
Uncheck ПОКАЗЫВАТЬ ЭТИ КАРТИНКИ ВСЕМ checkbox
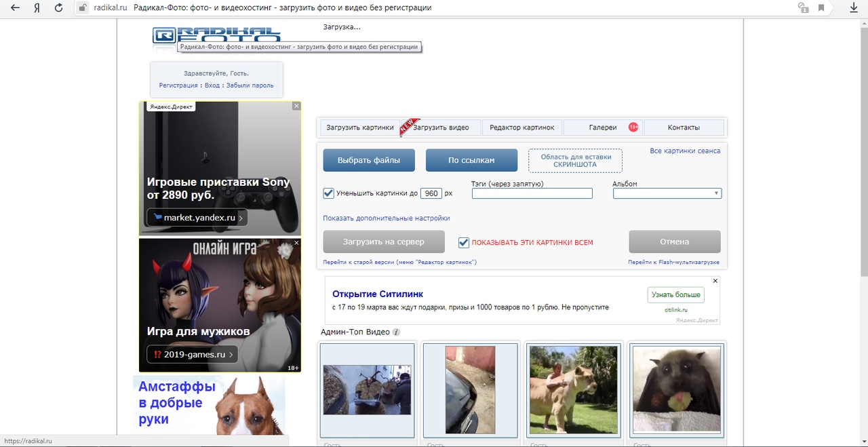[x=464, y=242]
